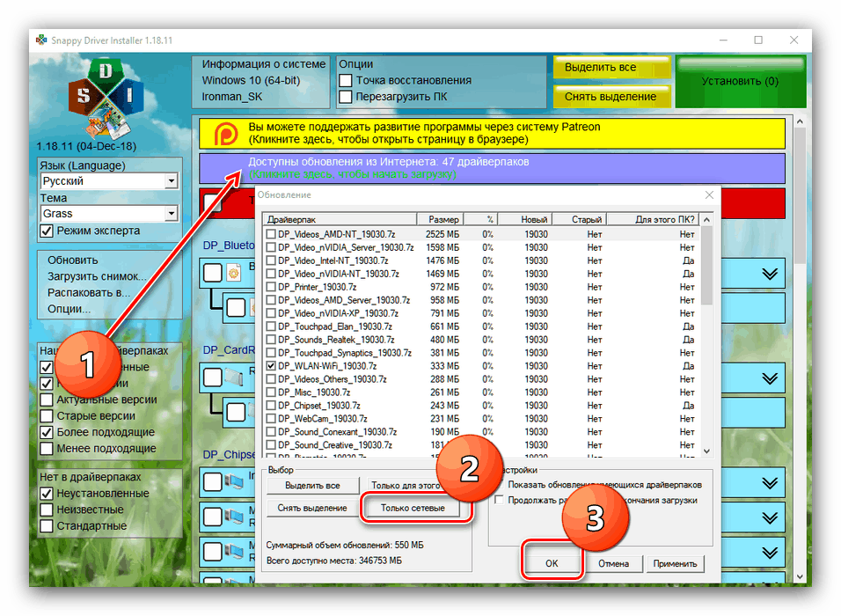Check the DP_Bluetooth driver selection box
This screenshot has width=841, height=616.
pos(212,273)
